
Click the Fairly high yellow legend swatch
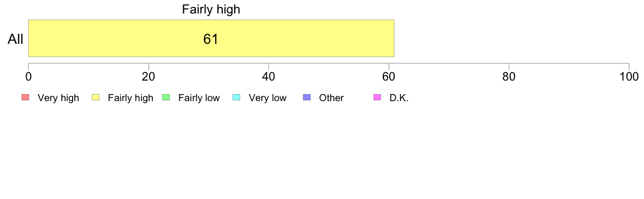(x=96, y=97)
